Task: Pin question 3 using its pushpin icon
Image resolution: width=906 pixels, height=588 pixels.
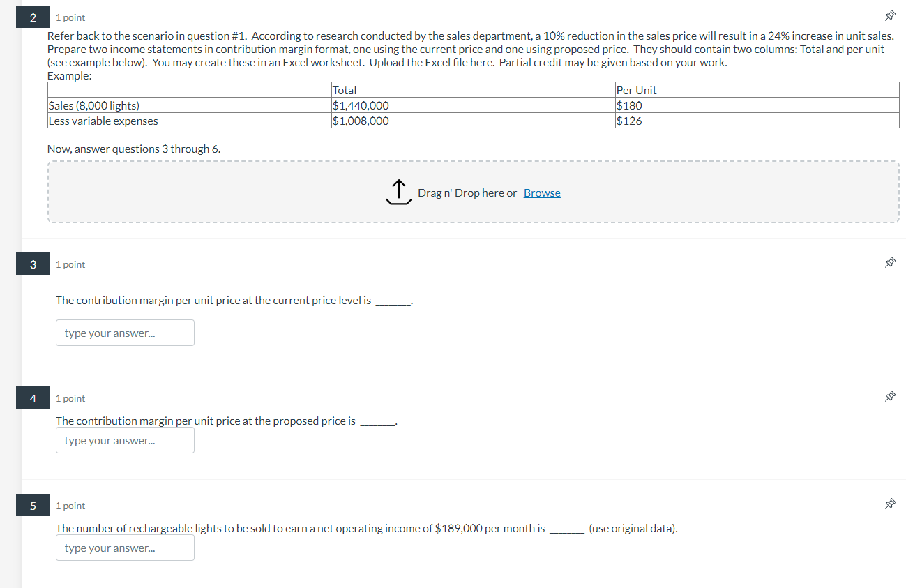Action: coord(889,263)
